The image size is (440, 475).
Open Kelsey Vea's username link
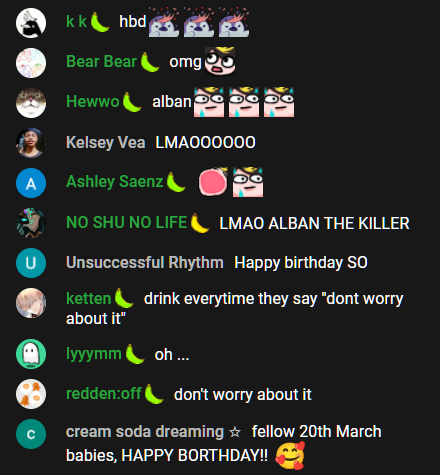point(106,142)
